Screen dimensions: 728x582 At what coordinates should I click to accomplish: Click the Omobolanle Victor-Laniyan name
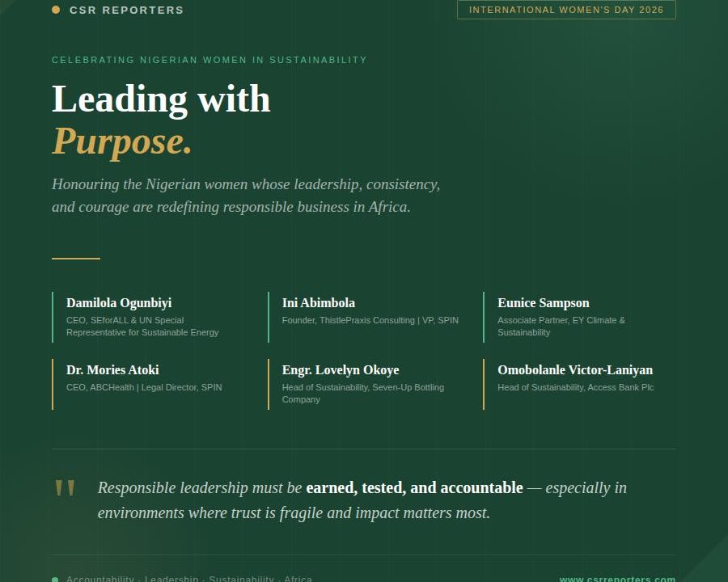point(574,370)
